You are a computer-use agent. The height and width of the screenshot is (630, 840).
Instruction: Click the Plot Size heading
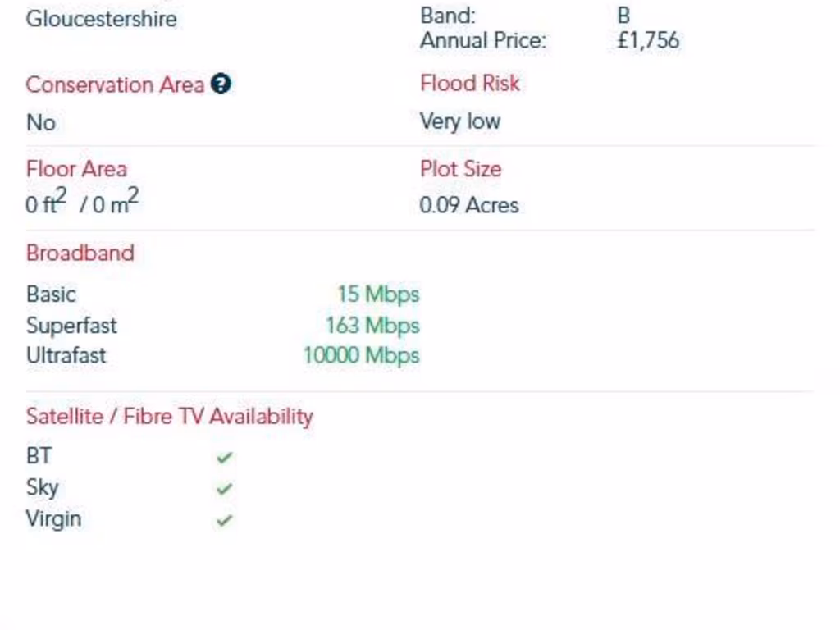tap(460, 169)
